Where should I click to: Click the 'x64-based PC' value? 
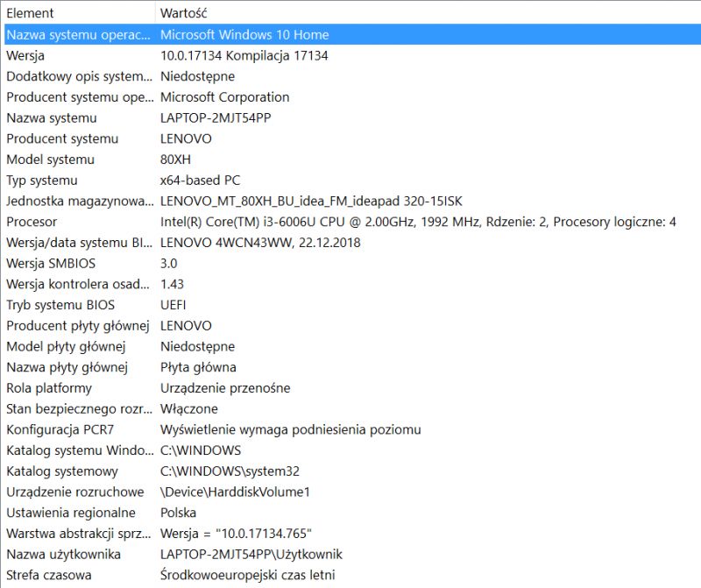(201, 181)
